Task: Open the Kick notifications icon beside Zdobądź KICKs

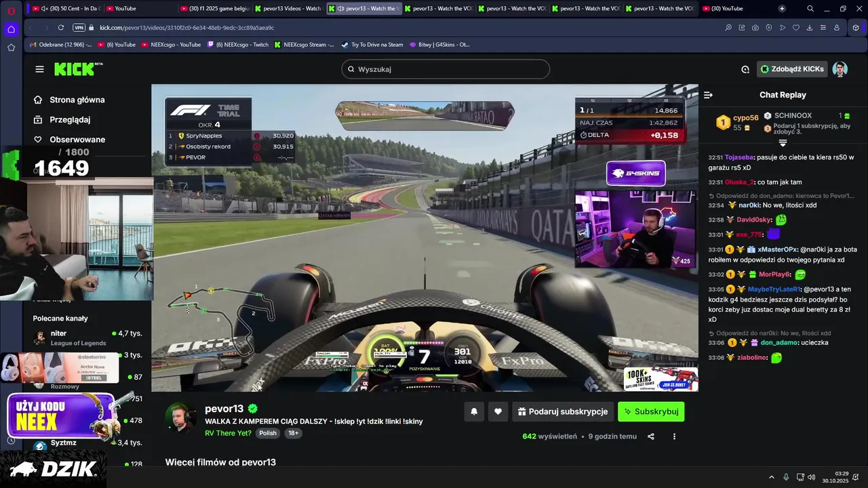Action: click(745, 69)
